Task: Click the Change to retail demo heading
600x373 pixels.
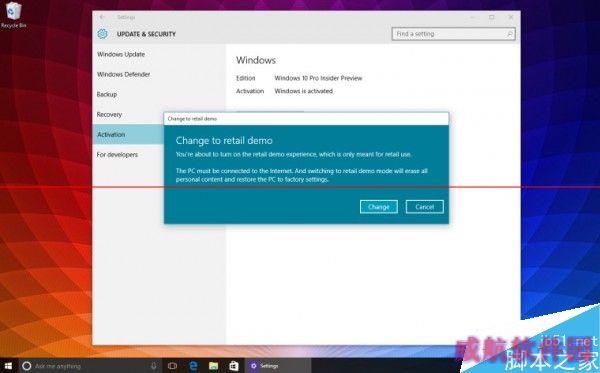Action: click(224, 140)
